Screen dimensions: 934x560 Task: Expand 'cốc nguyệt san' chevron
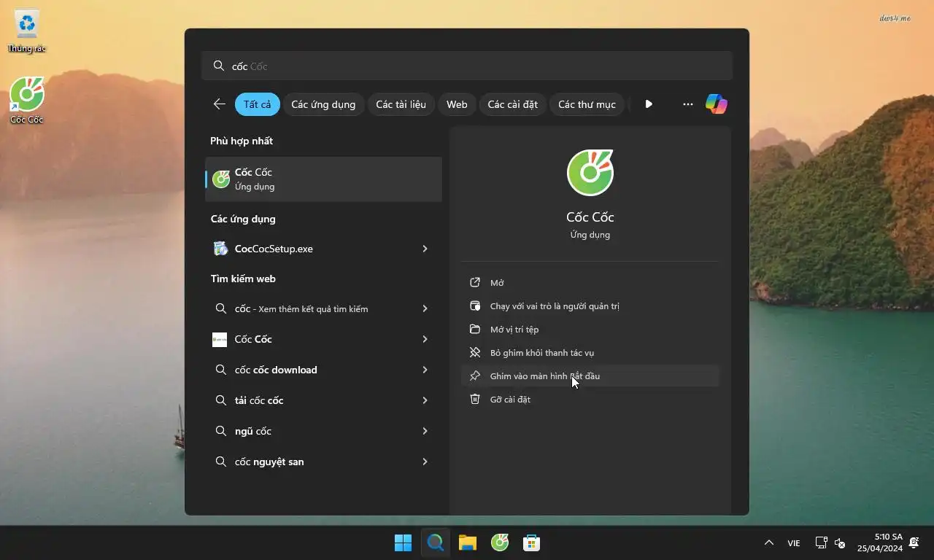click(x=425, y=462)
